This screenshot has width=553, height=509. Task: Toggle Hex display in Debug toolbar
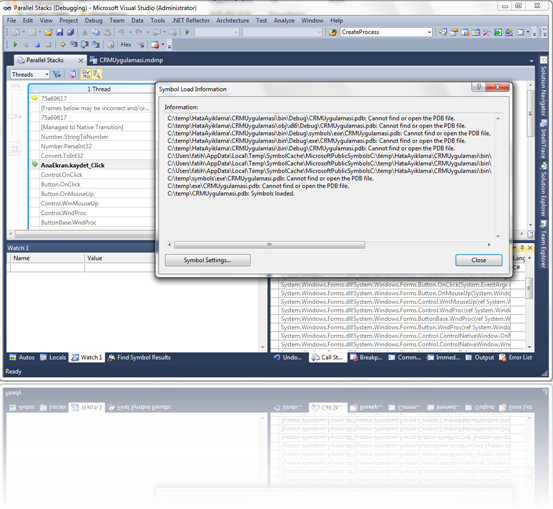[126, 45]
